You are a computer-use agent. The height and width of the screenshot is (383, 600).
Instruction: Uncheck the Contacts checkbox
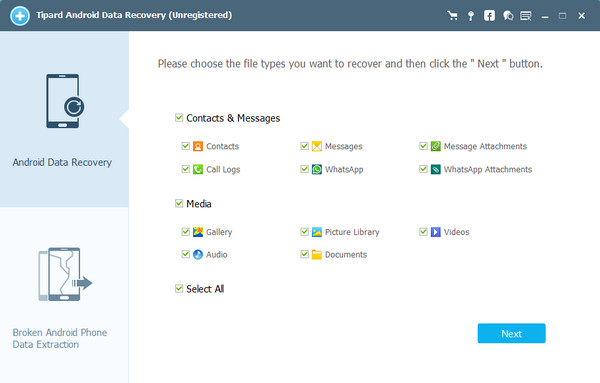[x=186, y=146]
